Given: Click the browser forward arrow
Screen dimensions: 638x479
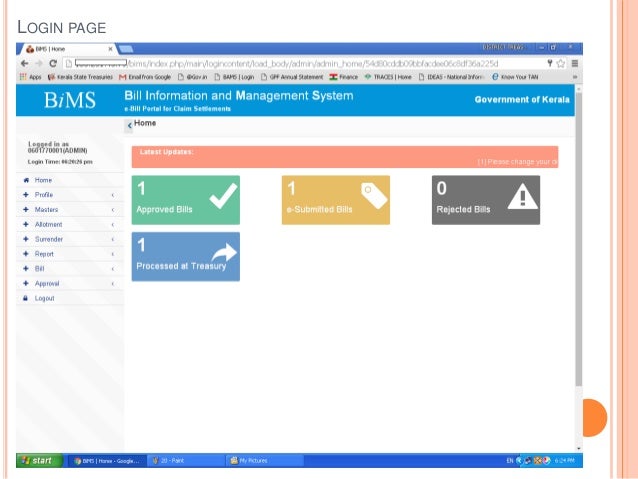Looking at the screenshot, I should coord(39,63).
